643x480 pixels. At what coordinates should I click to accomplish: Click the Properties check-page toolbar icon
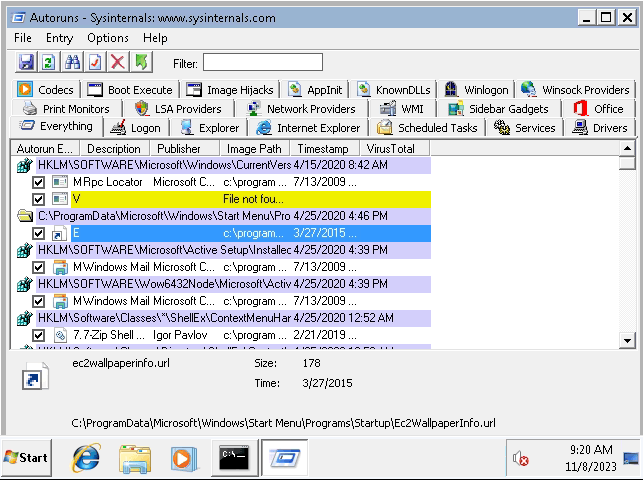click(95, 62)
